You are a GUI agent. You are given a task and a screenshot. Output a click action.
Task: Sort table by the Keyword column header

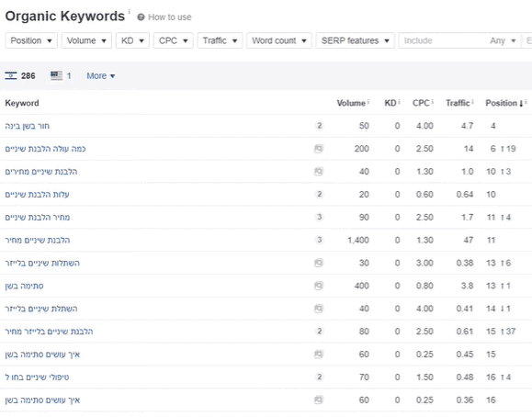[x=22, y=103]
